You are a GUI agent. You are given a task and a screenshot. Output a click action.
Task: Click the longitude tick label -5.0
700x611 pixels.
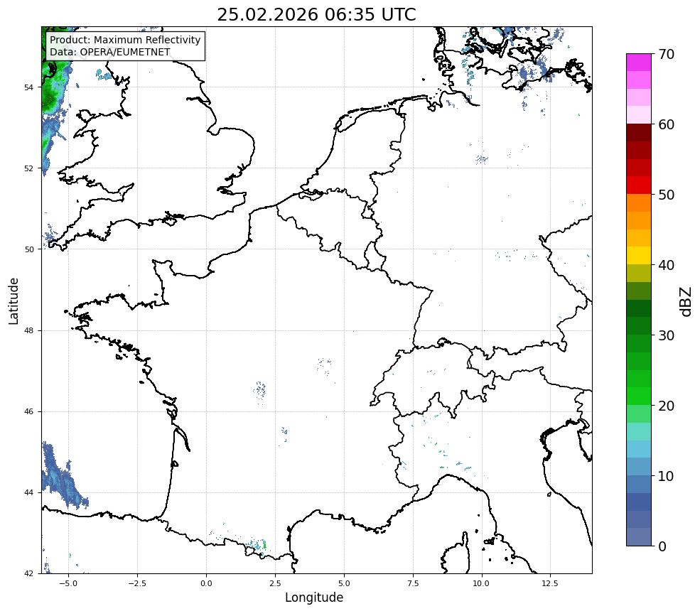(x=68, y=583)
